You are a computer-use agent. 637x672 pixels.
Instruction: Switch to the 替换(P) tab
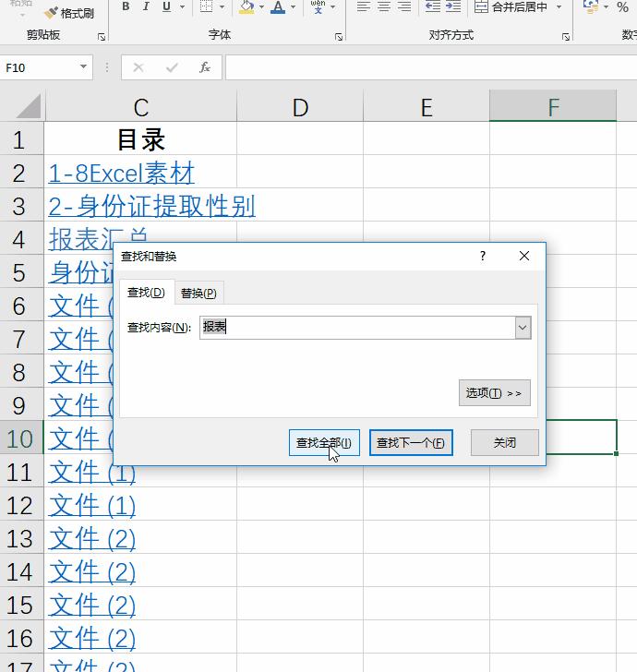198,294
